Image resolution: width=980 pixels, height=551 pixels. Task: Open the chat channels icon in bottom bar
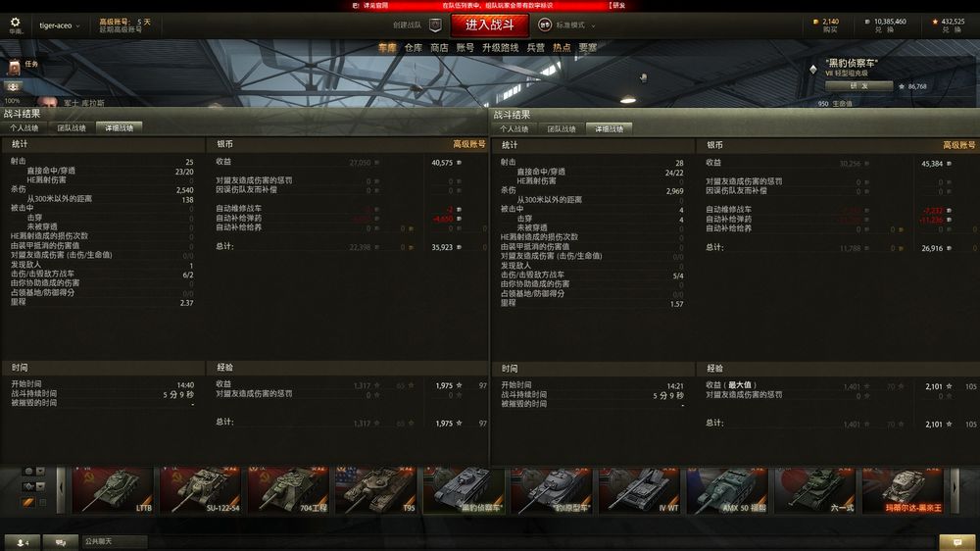(61, 542)
